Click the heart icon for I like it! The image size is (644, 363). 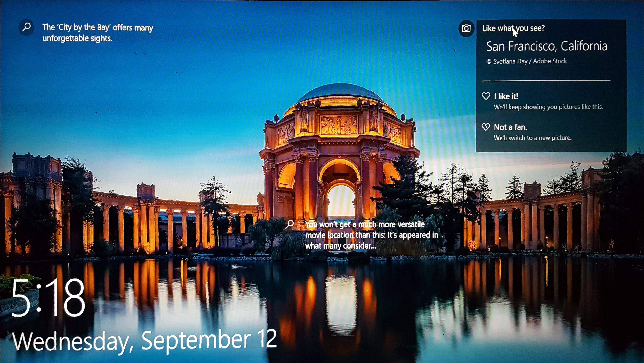(x=486, y=96)
